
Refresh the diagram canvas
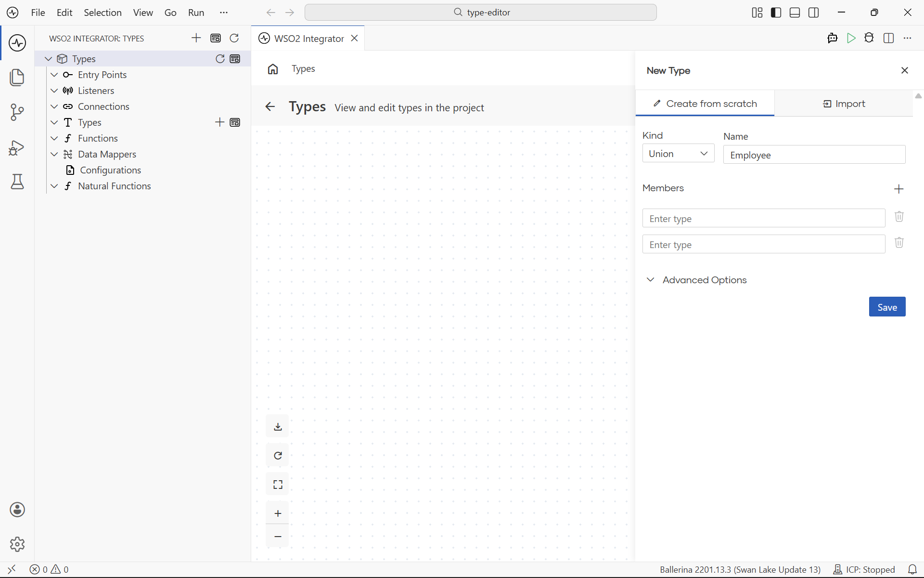(278, 456)
